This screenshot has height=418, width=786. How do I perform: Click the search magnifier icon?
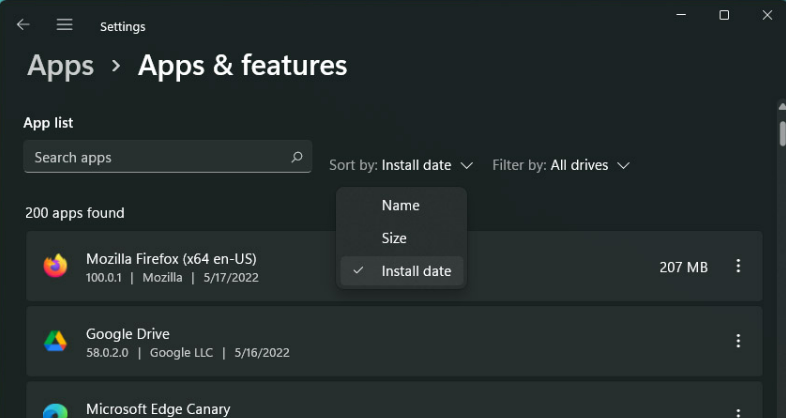[297, 157]
